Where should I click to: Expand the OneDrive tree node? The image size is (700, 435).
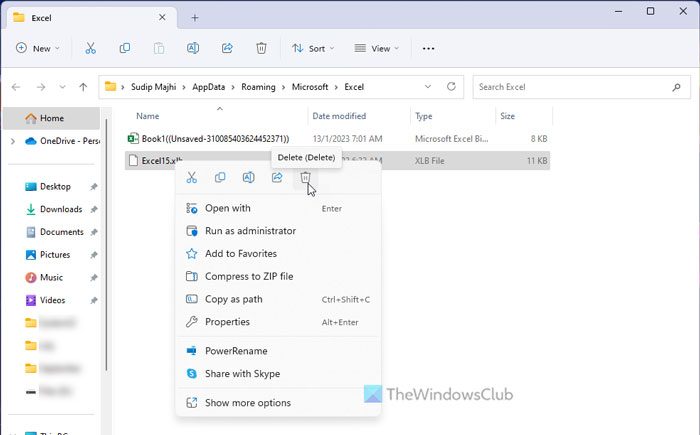pyautogui.click(x=13, y=141)
